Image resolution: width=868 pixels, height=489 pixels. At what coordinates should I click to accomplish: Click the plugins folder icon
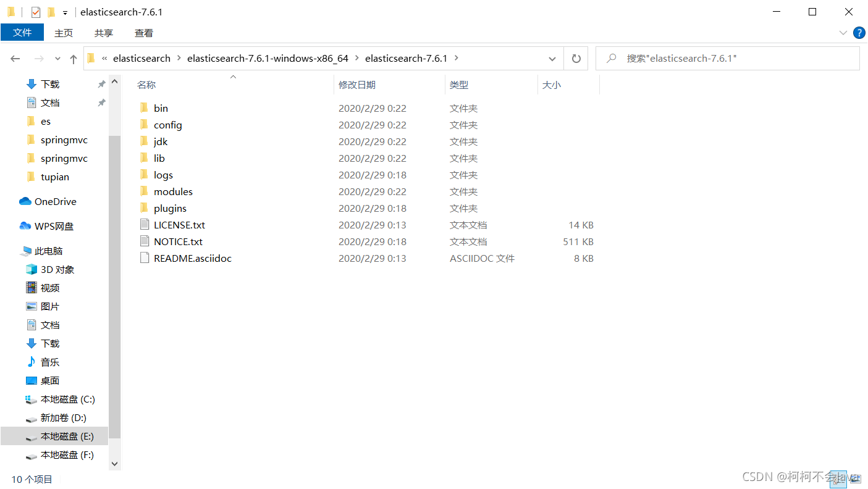click(x=144, y=208)
